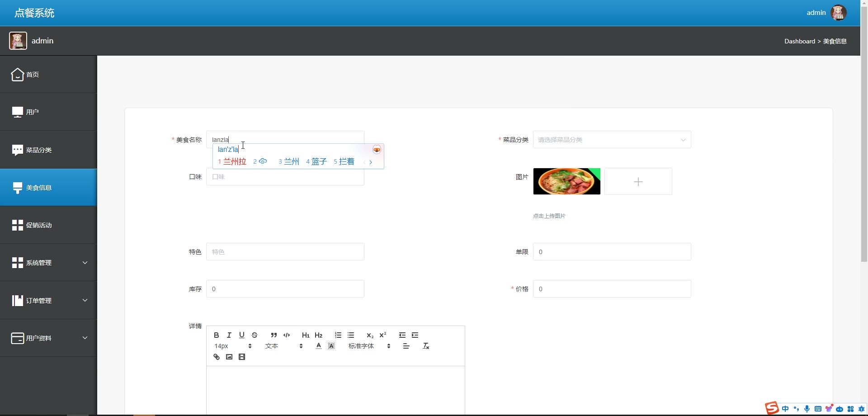The image size is (868, 416).
Task: Open the text color picker
Action: point(319,346)
